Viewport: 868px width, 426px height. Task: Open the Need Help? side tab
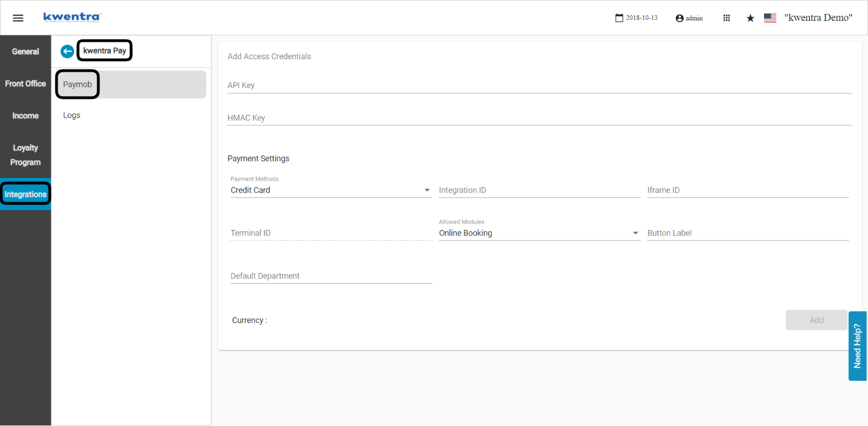click(x=858, y=346)
